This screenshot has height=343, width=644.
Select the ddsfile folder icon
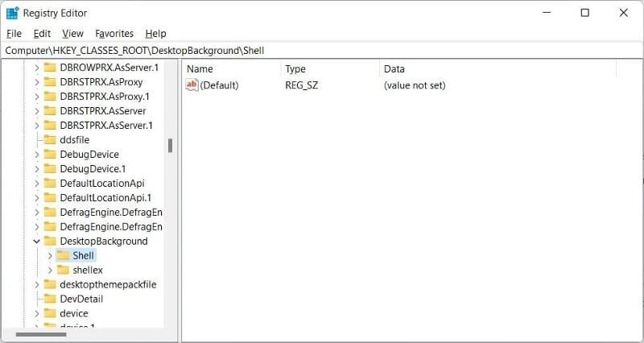(50, 139)
